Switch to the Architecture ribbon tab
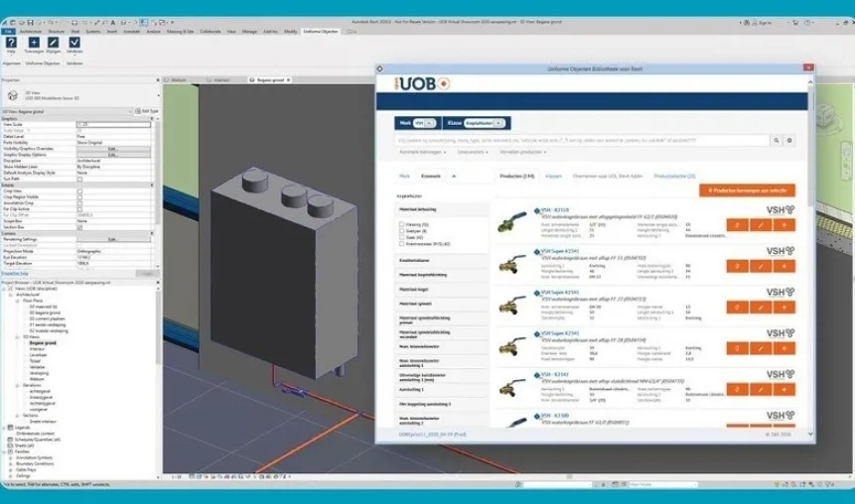 pyautogui.click(x=31, y=32)
